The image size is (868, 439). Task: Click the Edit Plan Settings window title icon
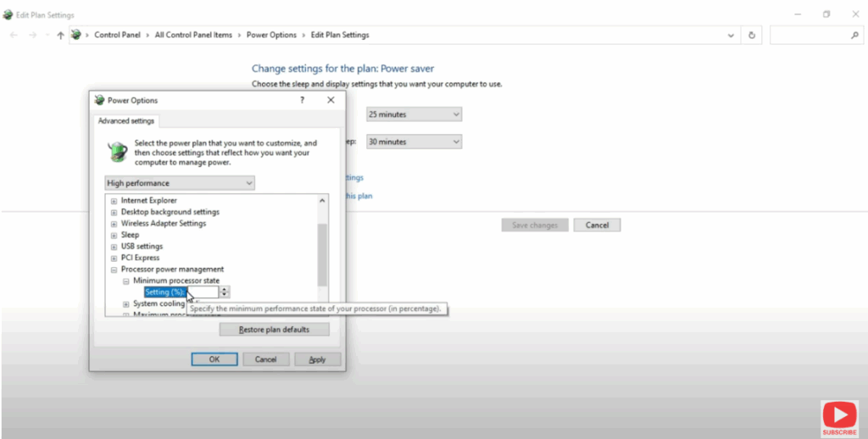coord(8,15)
